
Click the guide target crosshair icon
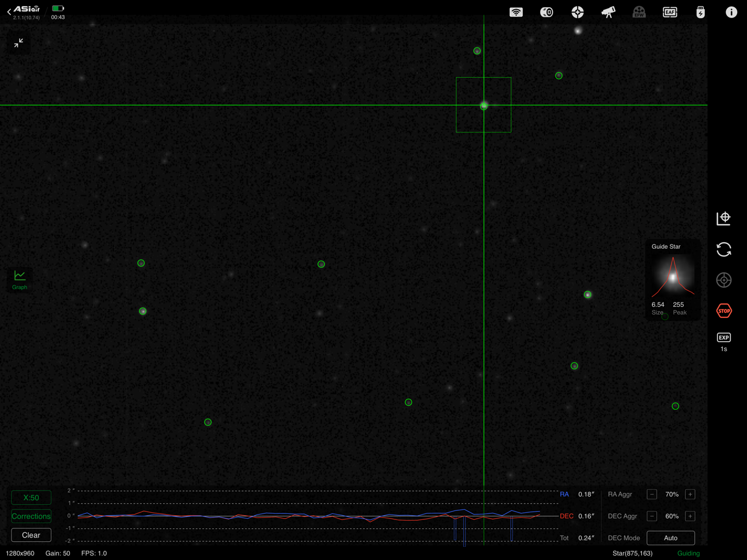723,280
